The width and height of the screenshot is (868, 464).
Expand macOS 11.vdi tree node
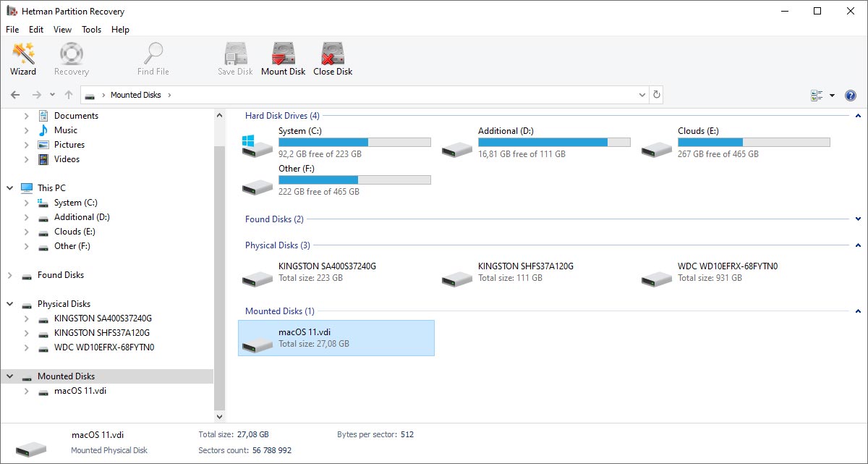point(27,391)
